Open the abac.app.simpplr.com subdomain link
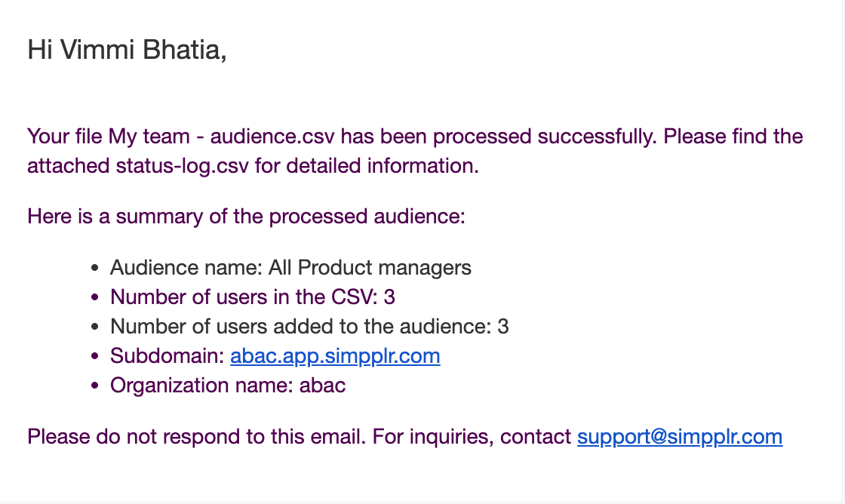 click(x=335, y=356)
